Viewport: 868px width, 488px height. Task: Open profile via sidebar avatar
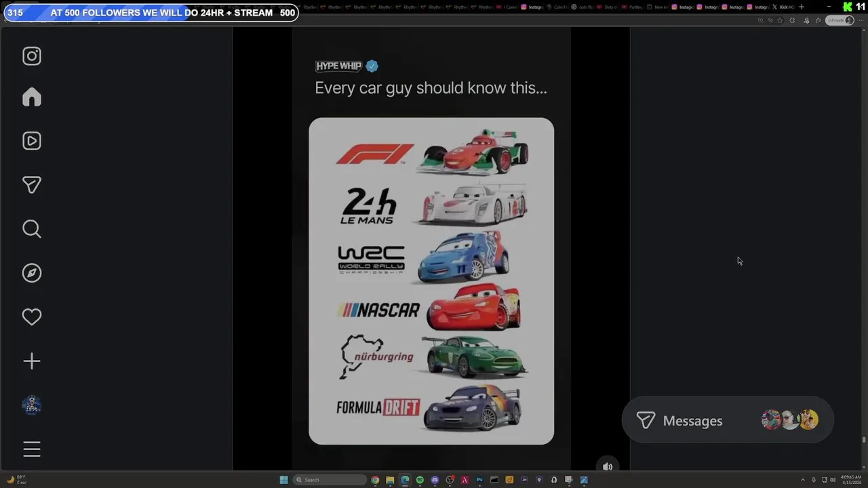click(x=32, y=405)
